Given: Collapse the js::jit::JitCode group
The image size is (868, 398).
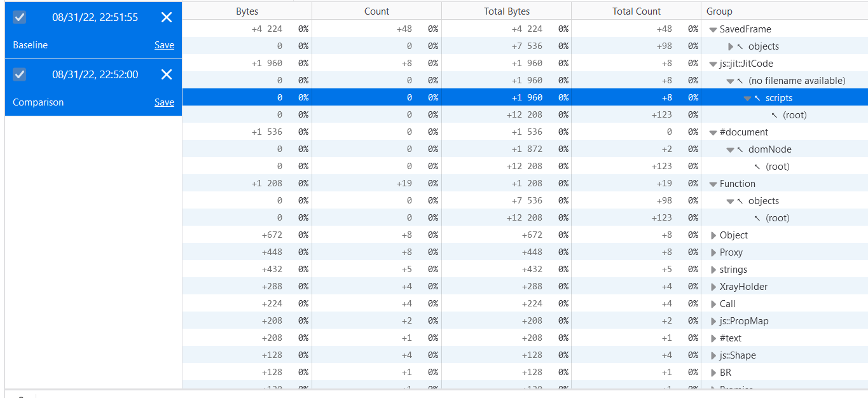Looking at the screenshot, I should click(x=713, y=64).
